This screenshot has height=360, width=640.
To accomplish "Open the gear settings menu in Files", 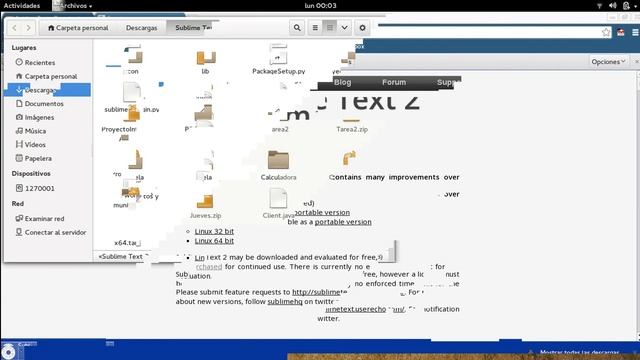I will [x=362, y=28].
